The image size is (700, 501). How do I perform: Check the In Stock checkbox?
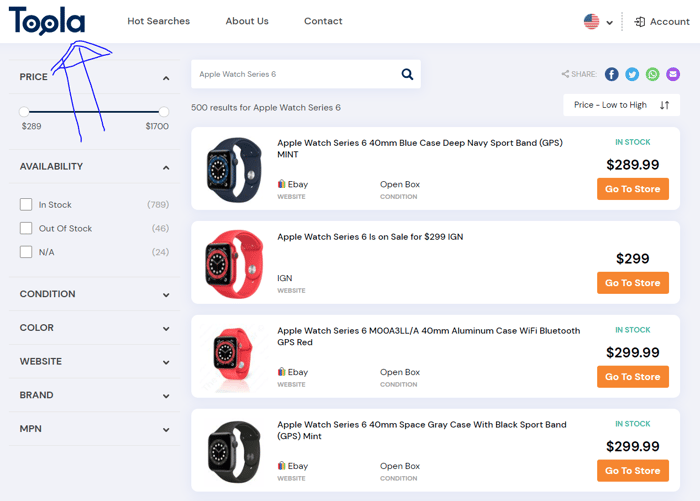[x=26, y=205]
